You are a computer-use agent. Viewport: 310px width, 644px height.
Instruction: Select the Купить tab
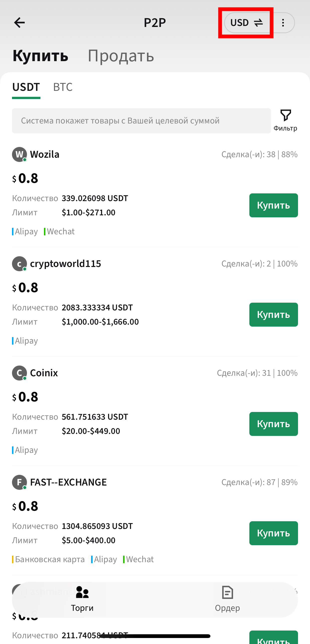(x=40, y=55)
